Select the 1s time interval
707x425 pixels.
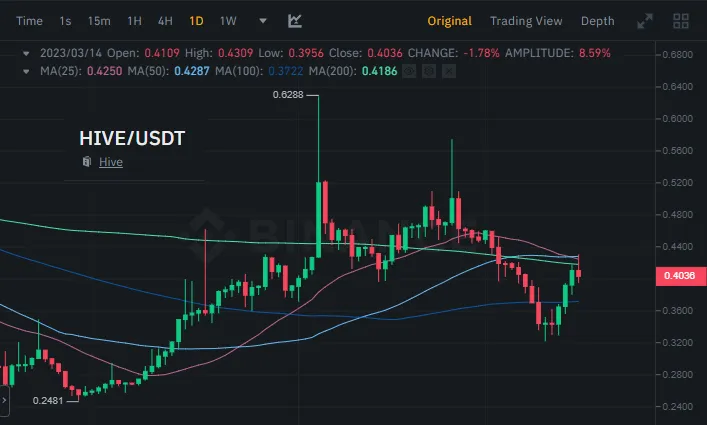coord(65,21)
